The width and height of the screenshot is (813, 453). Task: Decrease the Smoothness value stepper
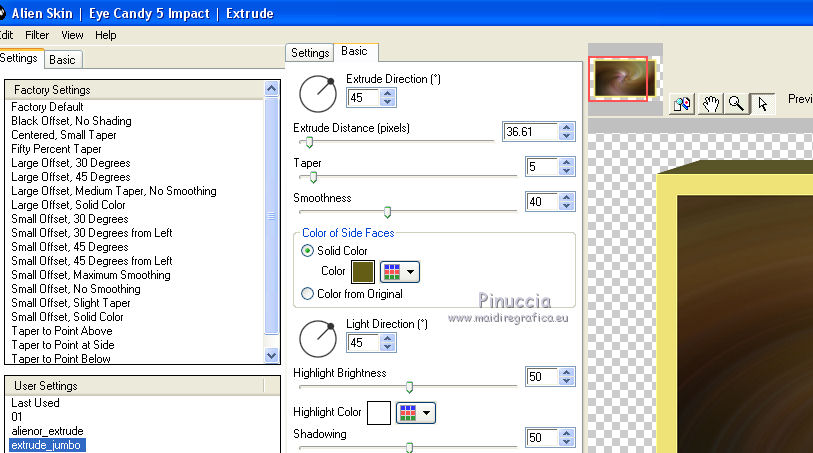point(567,206)
